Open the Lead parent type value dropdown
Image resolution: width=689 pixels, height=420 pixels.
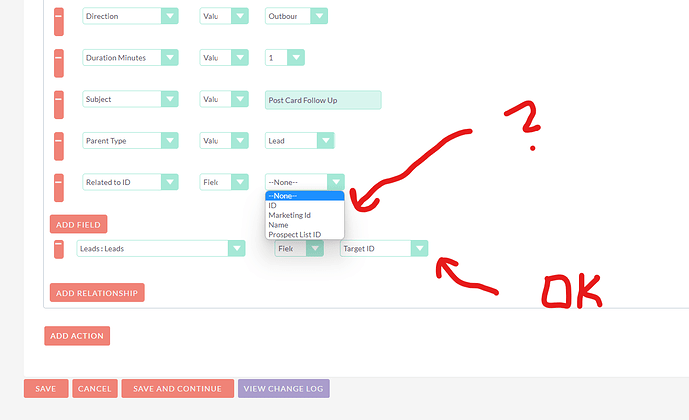[x=300, y=141]
